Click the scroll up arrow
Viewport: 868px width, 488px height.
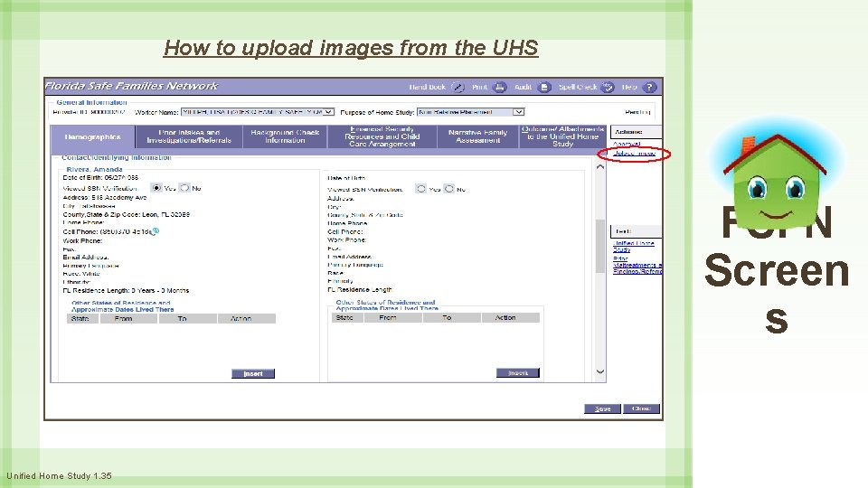[600, 166]
